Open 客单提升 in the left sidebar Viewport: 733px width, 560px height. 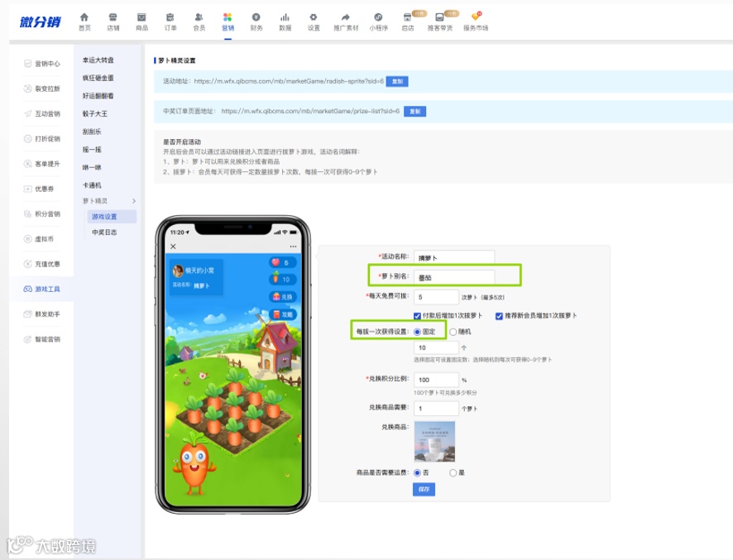tap(42, 164)
